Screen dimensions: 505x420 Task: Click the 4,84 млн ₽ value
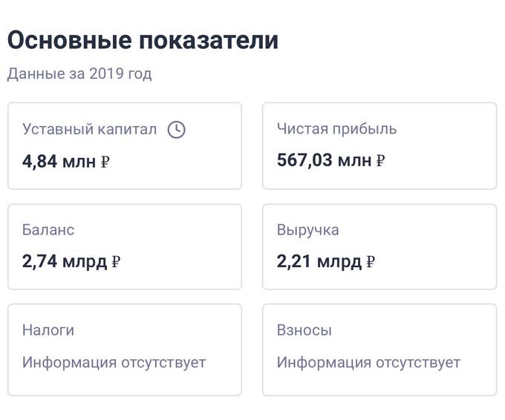(x=66, y=161)
